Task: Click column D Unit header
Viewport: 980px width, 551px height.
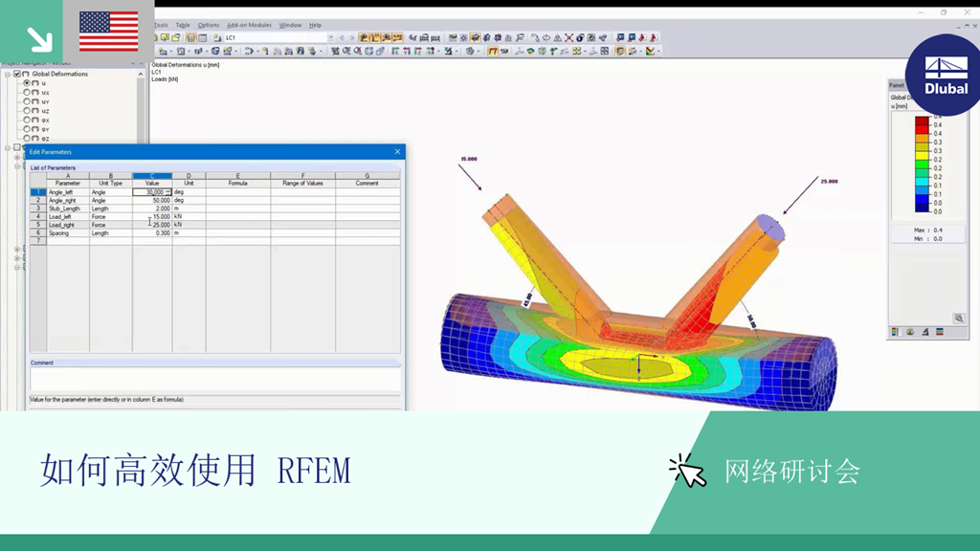Action: click(189, 179)
